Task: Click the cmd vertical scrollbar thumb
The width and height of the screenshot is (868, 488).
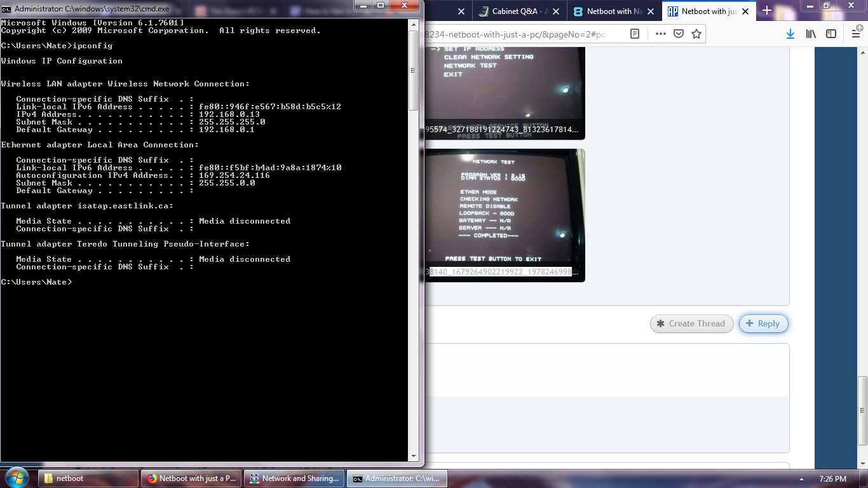Action: tap(413, 70)
